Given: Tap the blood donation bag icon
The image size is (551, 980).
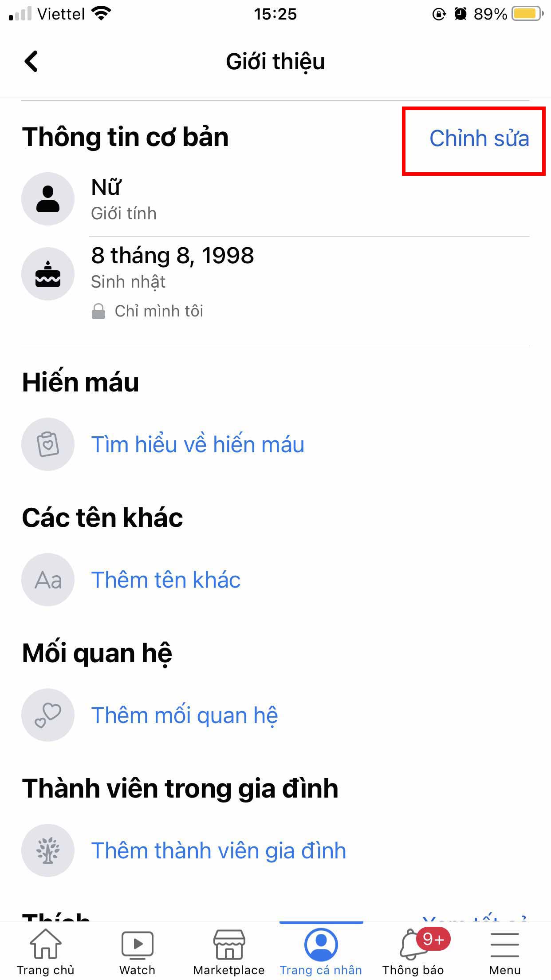Looking at the screenshot, I should [x=47, y=444].
